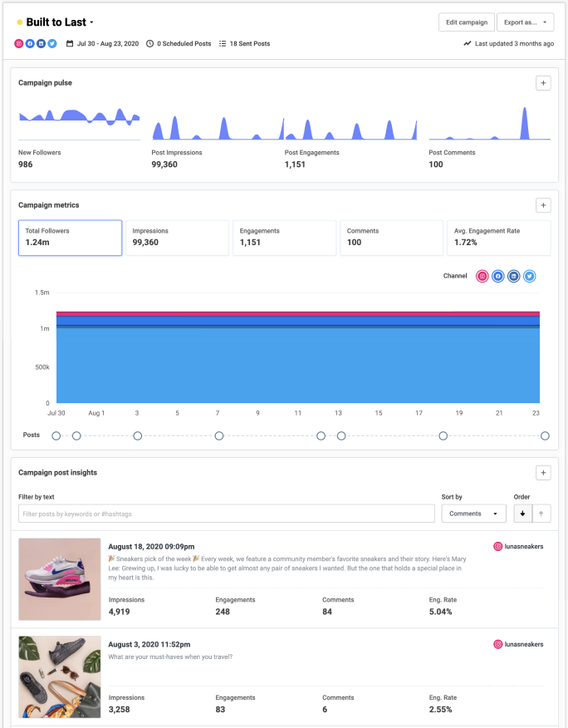Screen dimensions: 568x728
Task: Open the travel items thumbnail of August 3 post
Action: click(x=60, y=677)
